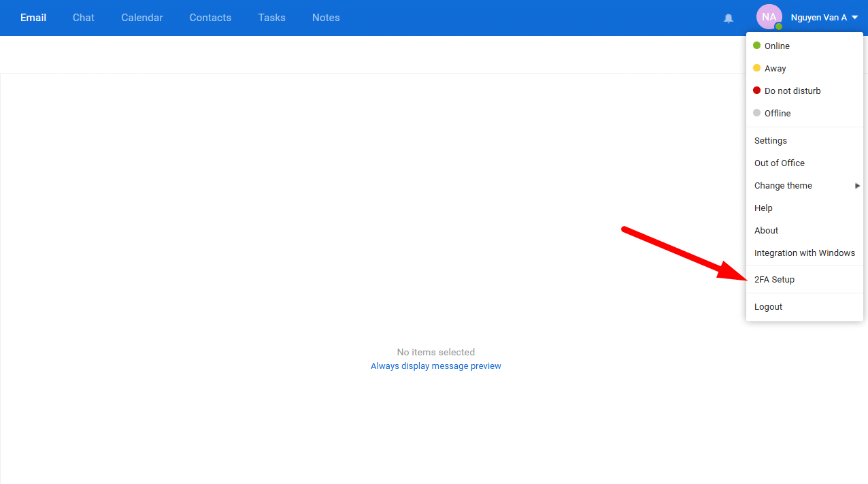Set status to Offline
Viewport: 868px width, 484px height.
coord(777,114)
